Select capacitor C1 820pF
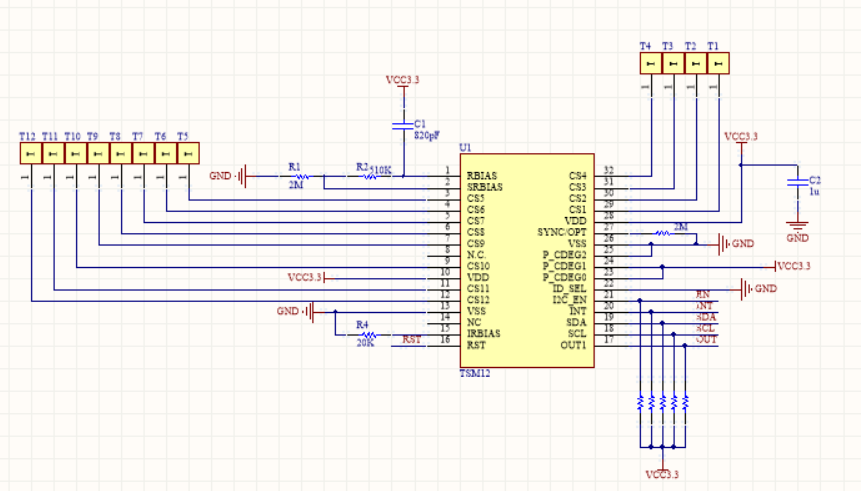The width and height of the screenshot is (861, 491). pyautogui.click(x=403, y=126)
